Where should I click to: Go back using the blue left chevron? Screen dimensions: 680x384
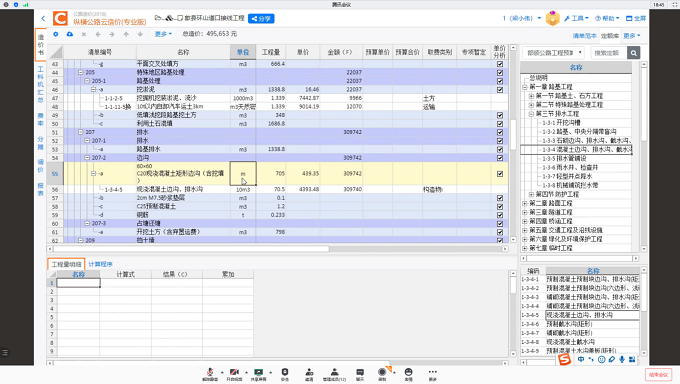(43, 18)
